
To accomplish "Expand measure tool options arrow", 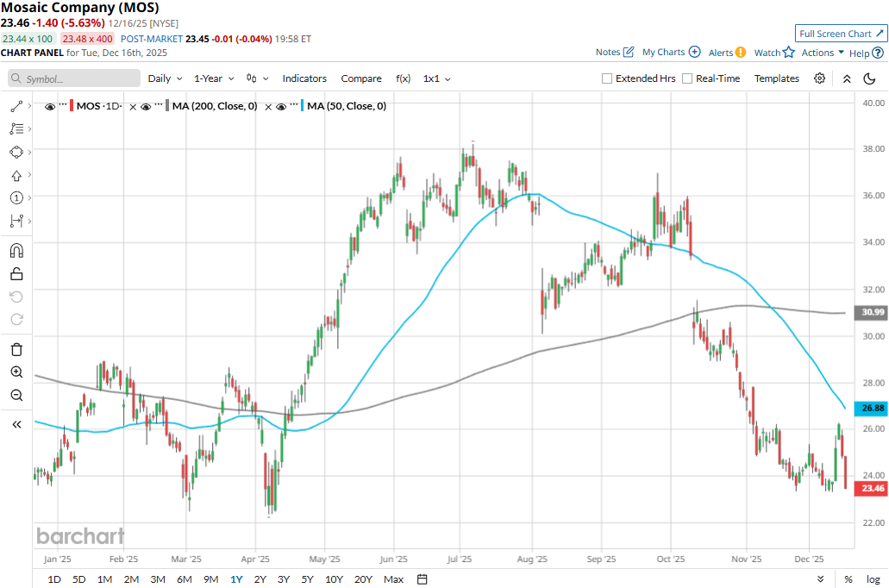I will [29, 221].
